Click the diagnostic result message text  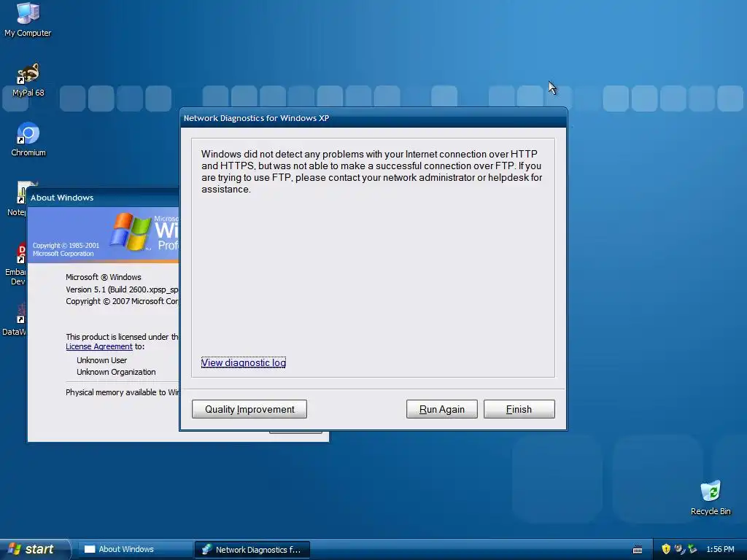371,171
